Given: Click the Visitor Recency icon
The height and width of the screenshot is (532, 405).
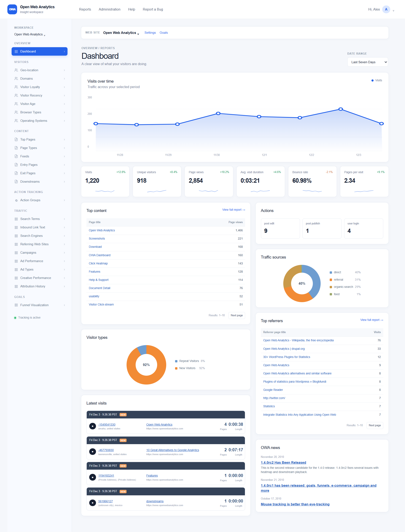Looking at the screenshot, I should tap(16, 96).
